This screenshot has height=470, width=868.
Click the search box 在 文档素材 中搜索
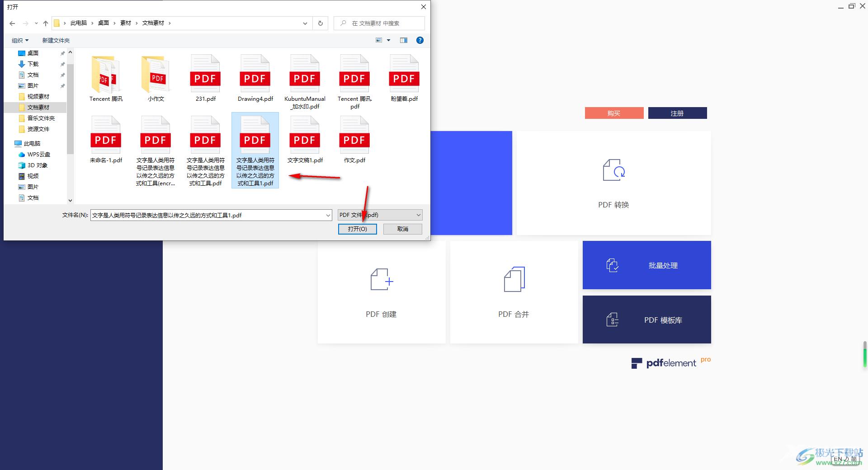point(379,23)
